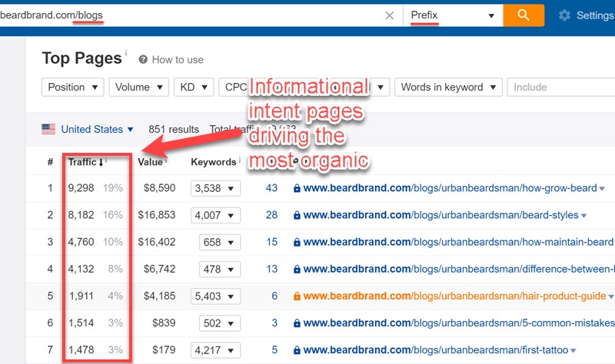Click the arrow after the hair-product-guide URL
This screenshot has width=615, height=364.
(610, 296)
